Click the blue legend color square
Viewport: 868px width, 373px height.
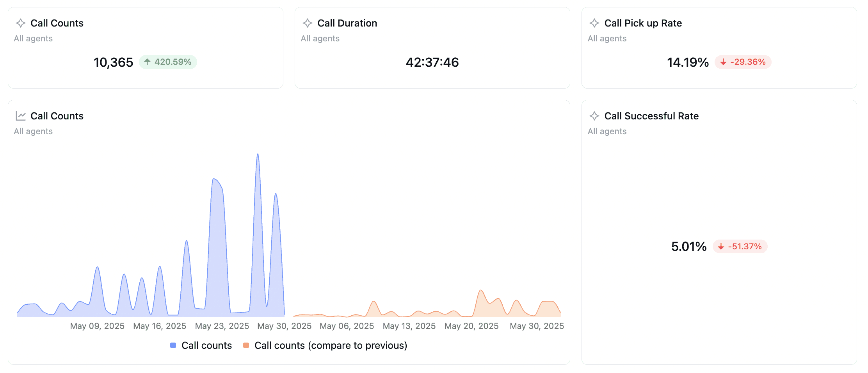[x=173, y=345]
